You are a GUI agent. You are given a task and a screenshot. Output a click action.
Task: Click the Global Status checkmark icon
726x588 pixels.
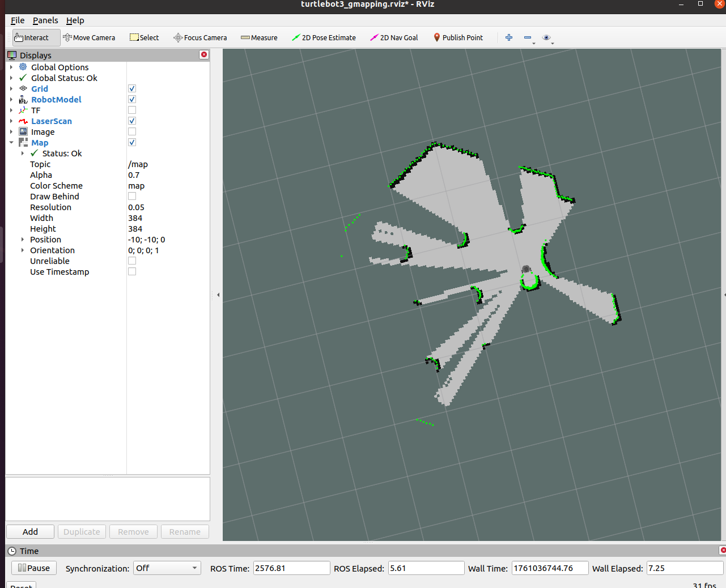point(23,78)
